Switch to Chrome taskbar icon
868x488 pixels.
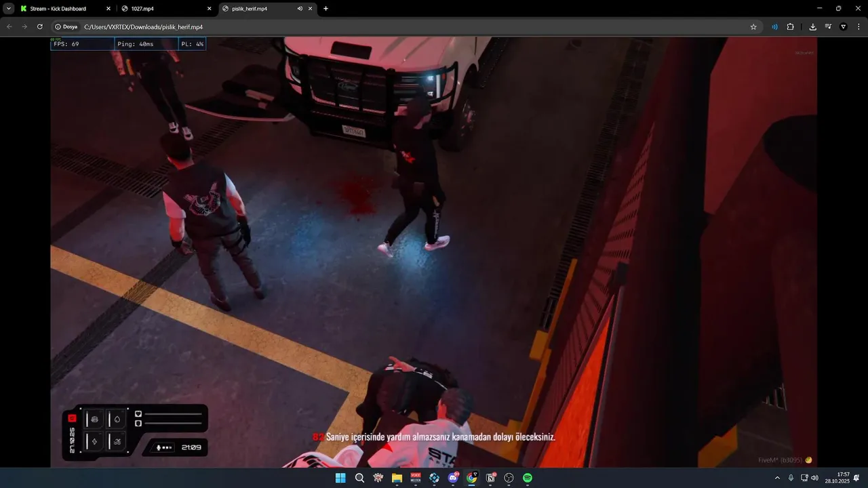click(471, 478)
